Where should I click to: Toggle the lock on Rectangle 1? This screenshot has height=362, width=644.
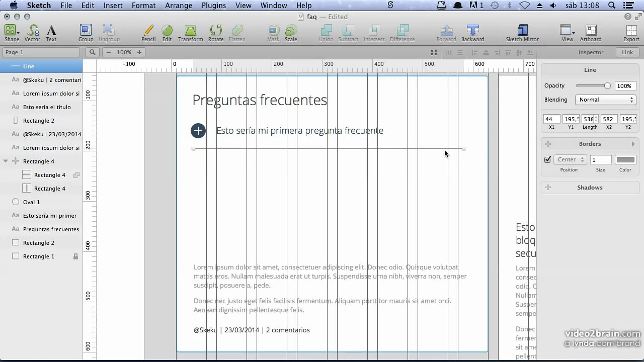(x=76, y=256)
